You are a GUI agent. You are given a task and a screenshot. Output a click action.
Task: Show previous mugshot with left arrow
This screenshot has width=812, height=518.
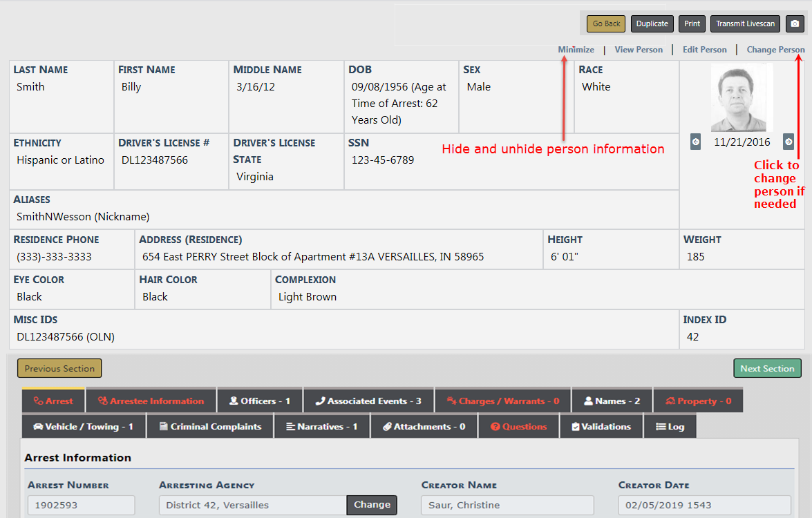pyautogui.click(x=696, y=142)
